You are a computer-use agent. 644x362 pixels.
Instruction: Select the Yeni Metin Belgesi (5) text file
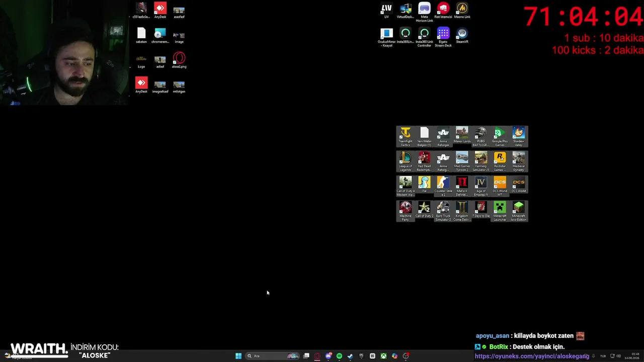tap(424, 137)
